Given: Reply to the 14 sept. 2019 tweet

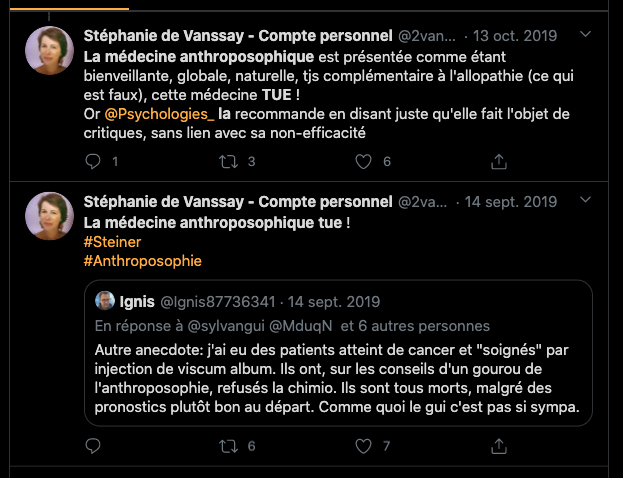Looking at the screenshot, I should (94, 446).
